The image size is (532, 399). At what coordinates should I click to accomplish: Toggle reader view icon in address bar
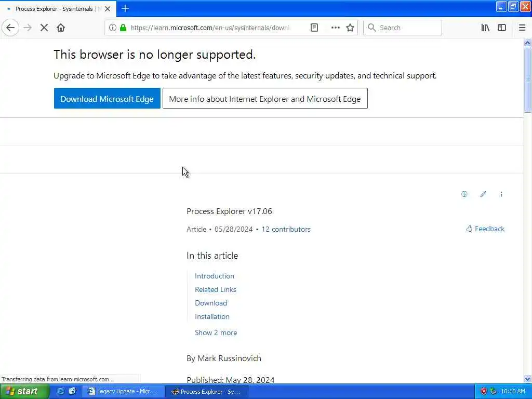[x=314, y=28]
